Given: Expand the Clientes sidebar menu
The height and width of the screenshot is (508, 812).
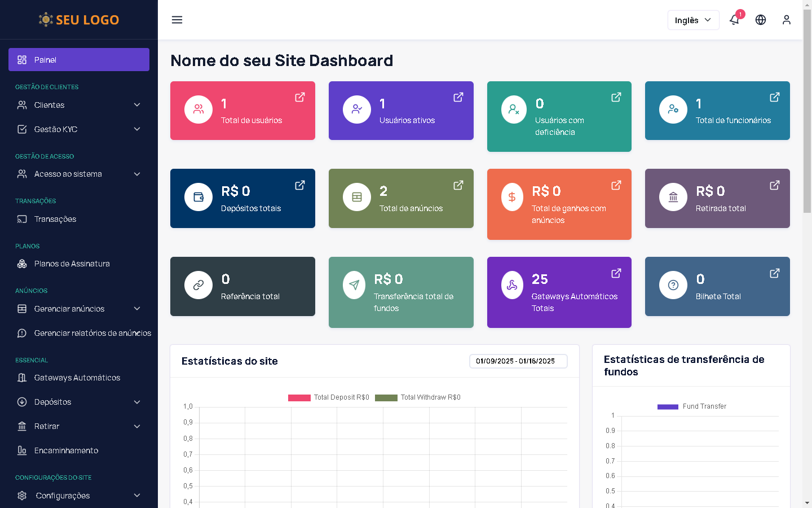Looking at the screenshot, I should 79,105.
